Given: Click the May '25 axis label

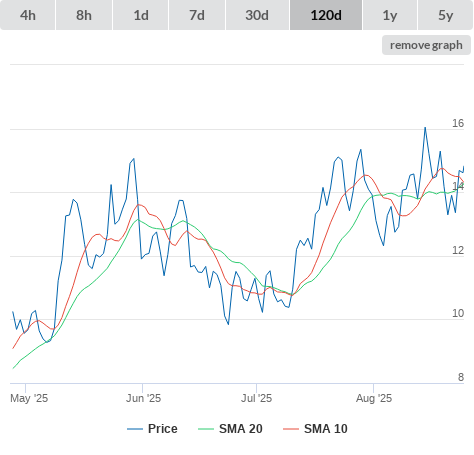Looking at the screenshot, I should point(29,398).
